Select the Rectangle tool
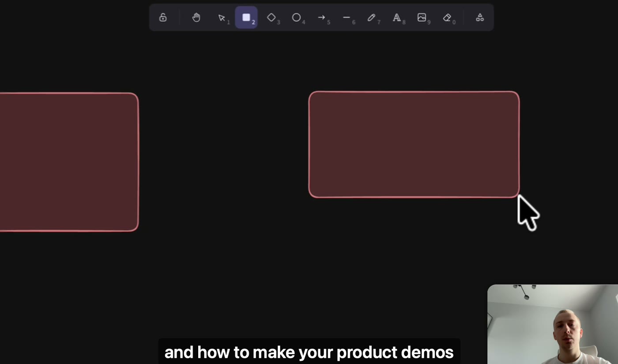 (x=246, y=18)
